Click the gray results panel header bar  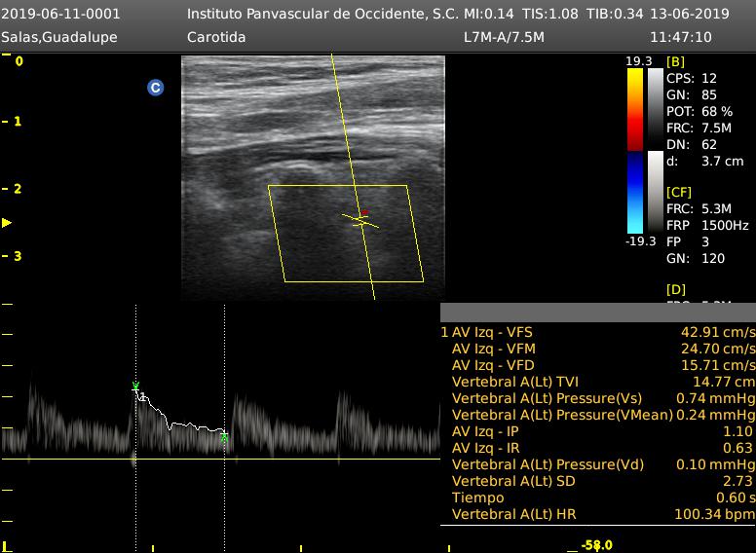coord(597,313)
